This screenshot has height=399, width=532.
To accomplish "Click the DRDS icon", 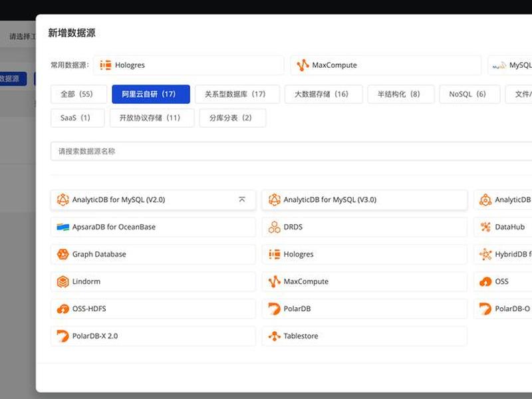I will [275, 227].
